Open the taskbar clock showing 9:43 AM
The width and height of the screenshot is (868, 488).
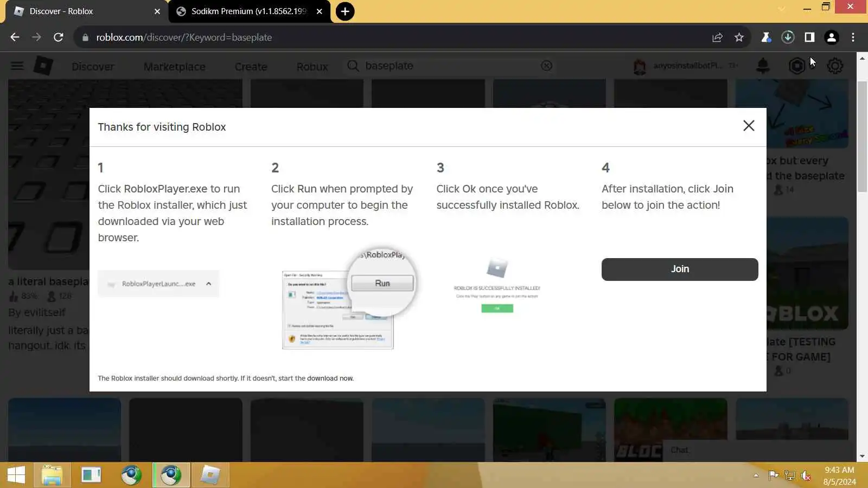(839, 476)
